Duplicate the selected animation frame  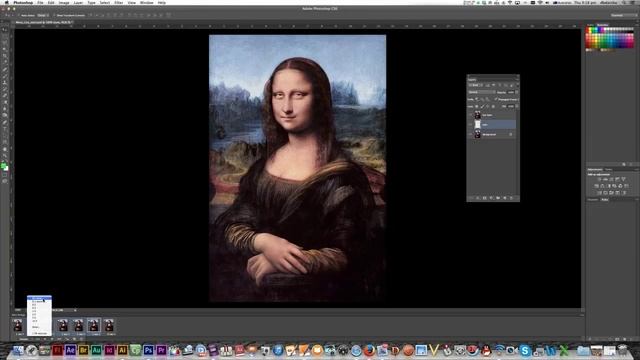74,339
